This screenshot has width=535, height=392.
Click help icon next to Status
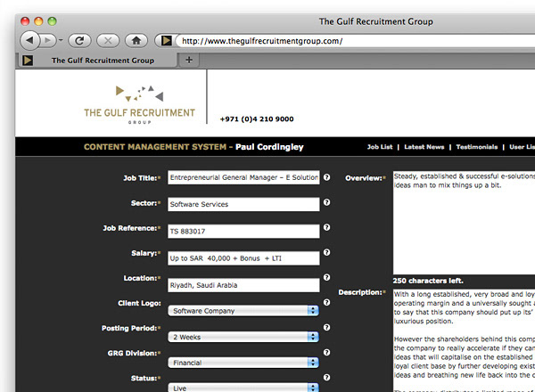pyautogui.click(x=326, y=378)
